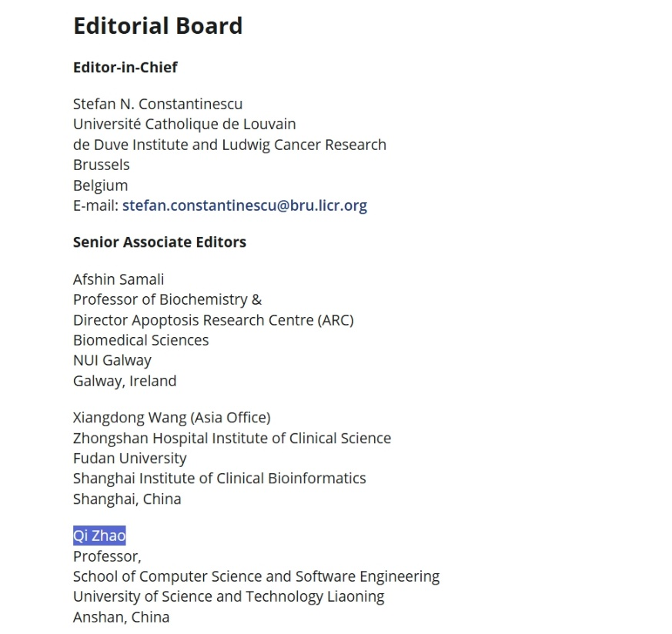Click the Shanghai Institute of Clinical Bioinformatics line
Viewport: 672px width, 634px height.
pos(219,479)
